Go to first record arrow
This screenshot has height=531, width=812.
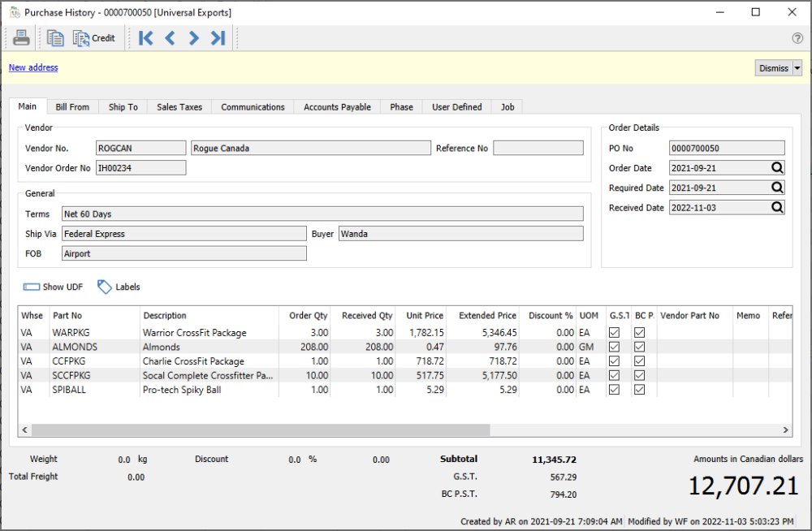coord(146,38)
